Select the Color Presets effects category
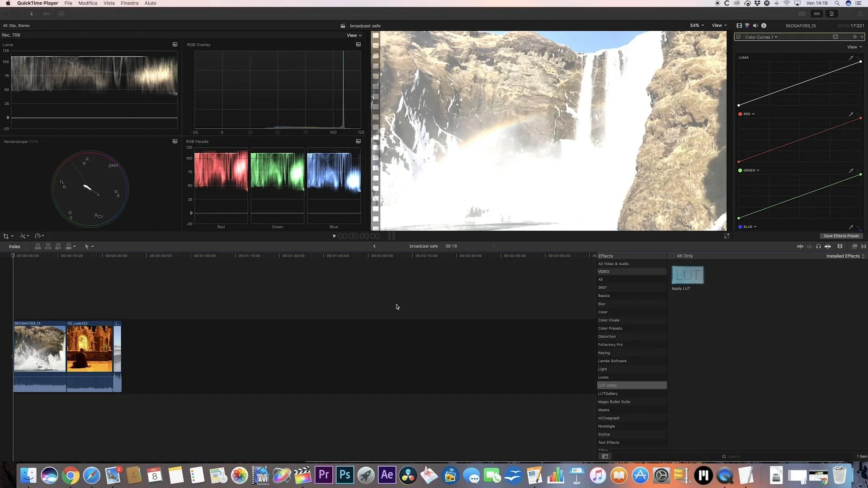Image resolution: width=868 pixels, height=488 pixels. [x=610, y=328]
